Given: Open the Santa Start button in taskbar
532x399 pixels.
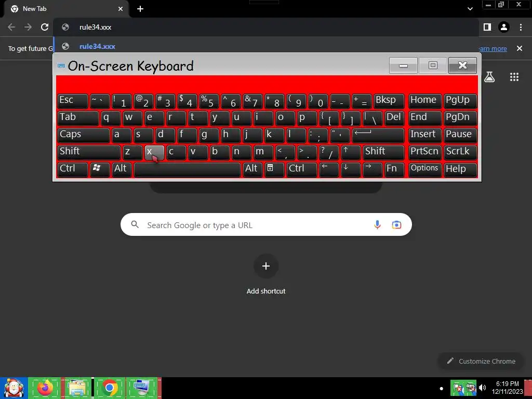Looking at the screenshot, I should [x=14, y=388].
